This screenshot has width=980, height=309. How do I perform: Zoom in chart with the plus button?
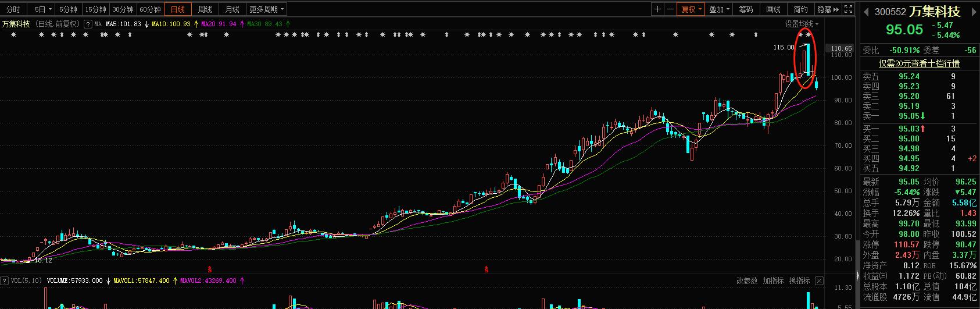pyautogui.click(x=657, y=9)
